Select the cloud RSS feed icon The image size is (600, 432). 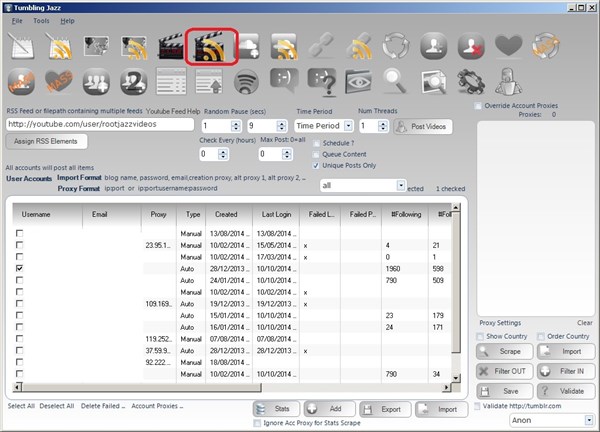pos(284,46)
